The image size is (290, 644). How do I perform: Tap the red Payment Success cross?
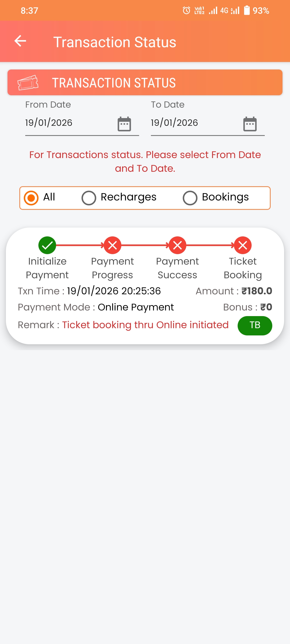point(177,245)
